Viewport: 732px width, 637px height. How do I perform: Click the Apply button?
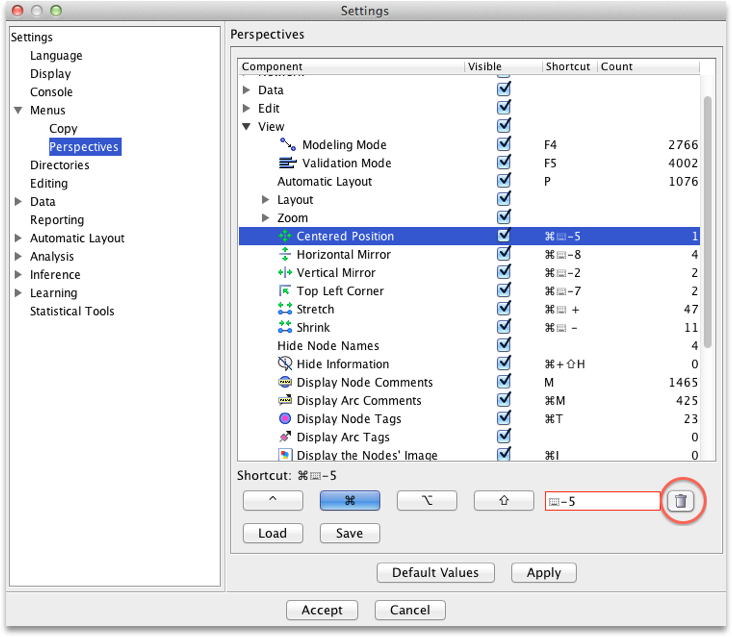pyautogui.click(x=544, y=573)
